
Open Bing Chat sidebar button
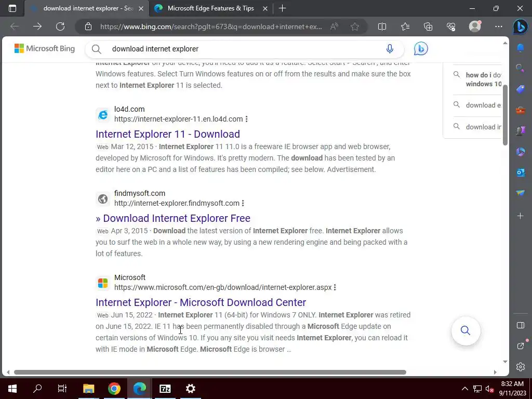pyautogui.click(x=520, y=26)
